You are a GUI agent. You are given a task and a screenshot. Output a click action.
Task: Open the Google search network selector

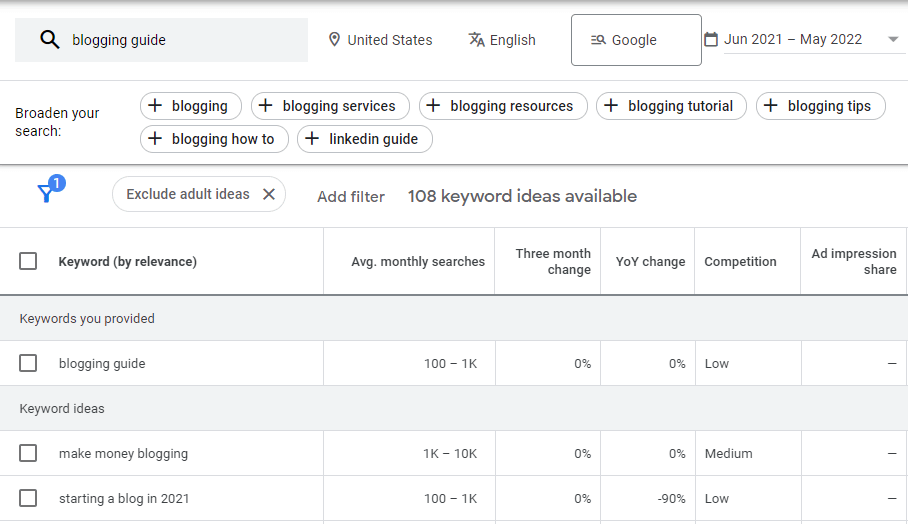tap(636, 40)
